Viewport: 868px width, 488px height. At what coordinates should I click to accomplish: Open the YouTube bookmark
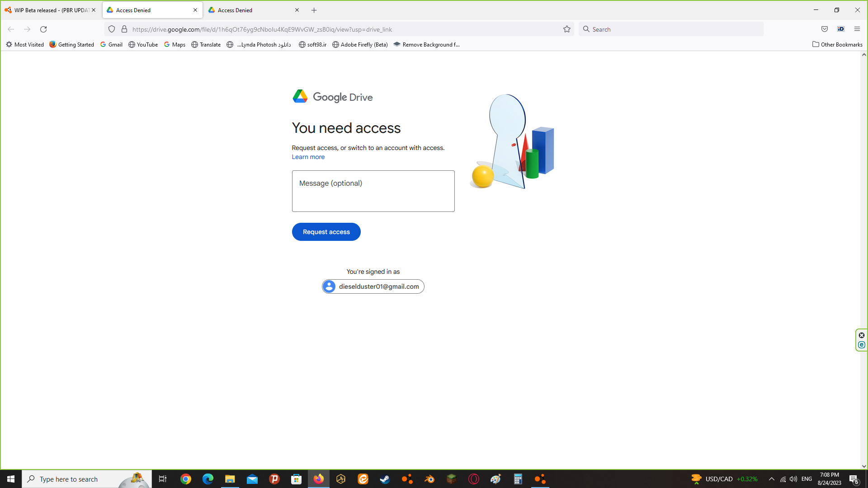[x=143, y=44]
